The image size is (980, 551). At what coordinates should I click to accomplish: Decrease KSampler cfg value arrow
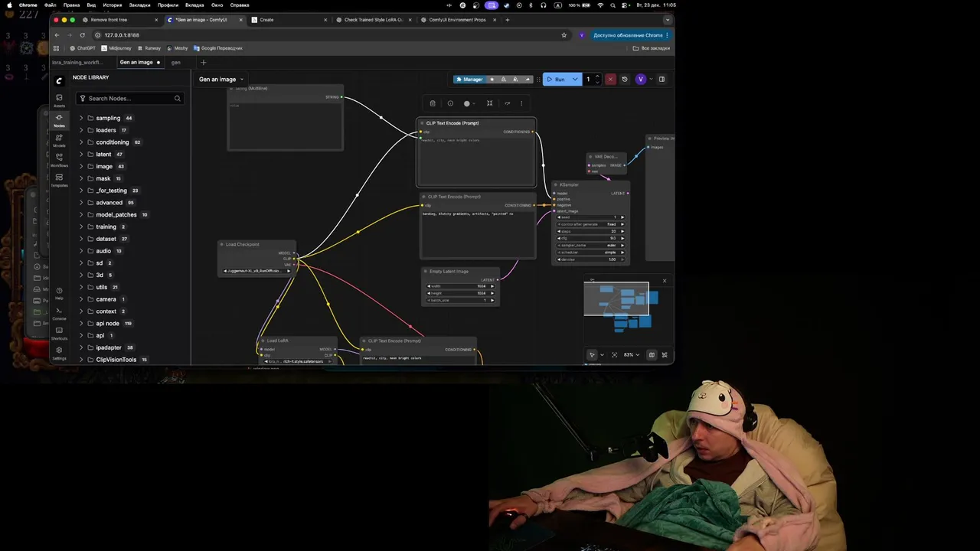[x=559, y=238]
